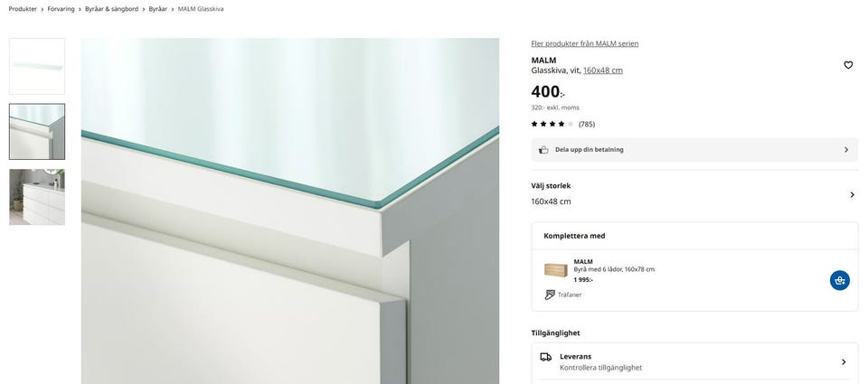Add MALM Glasskiva to favorites heart icon
868x384 pixels.
pos(848,65)
